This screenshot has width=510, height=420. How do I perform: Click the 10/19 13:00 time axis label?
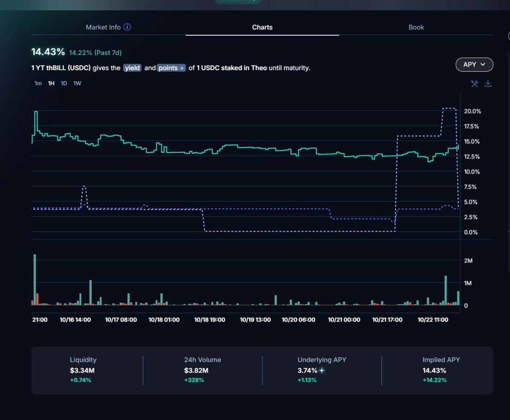click(x=255, y=320)
